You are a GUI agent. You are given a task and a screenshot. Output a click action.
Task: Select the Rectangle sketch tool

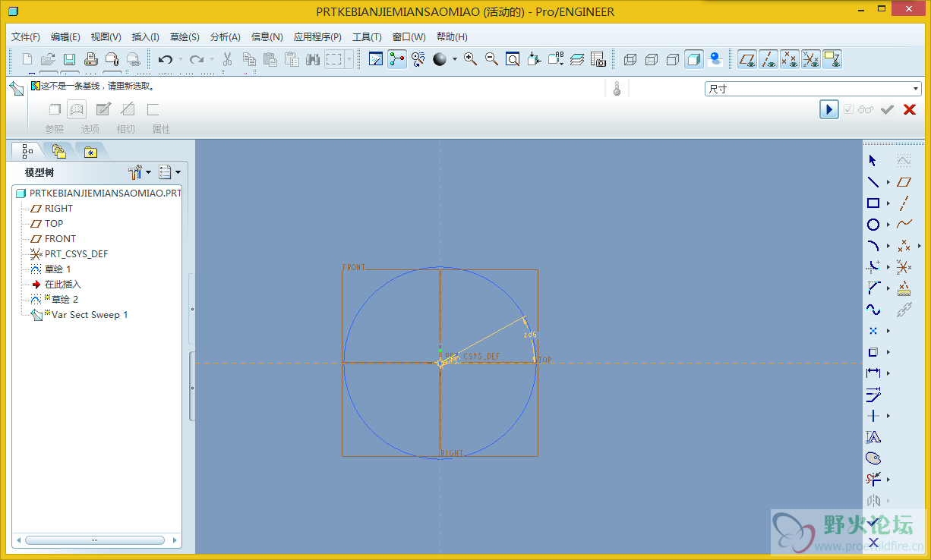pos(873,203)
